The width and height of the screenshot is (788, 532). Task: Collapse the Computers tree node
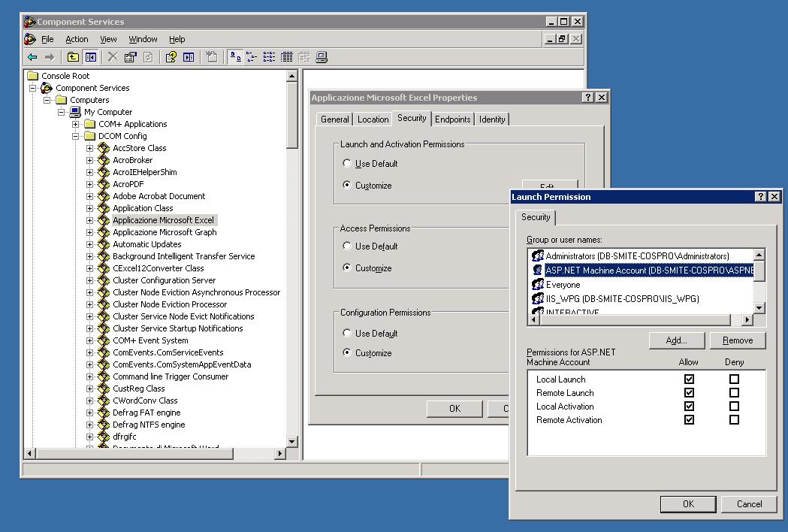[x=47, y=100]
